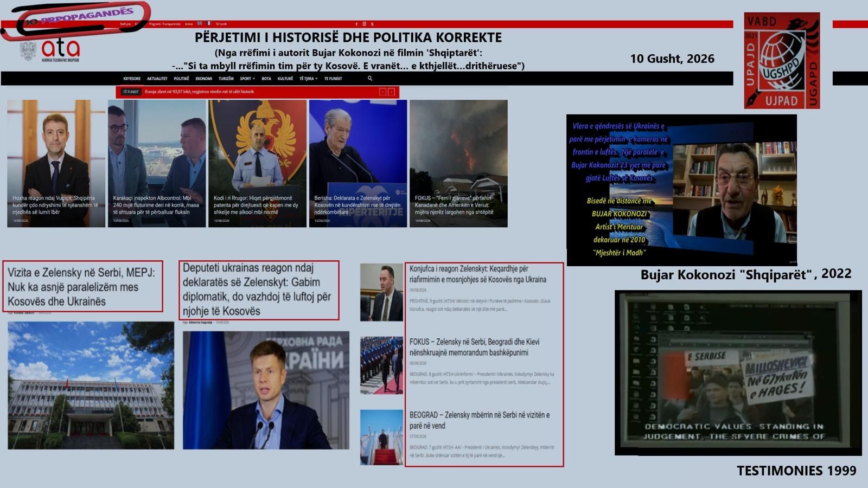
Task: Open TE FUNDIT in the navigation bar
Action: coord(333,79)
